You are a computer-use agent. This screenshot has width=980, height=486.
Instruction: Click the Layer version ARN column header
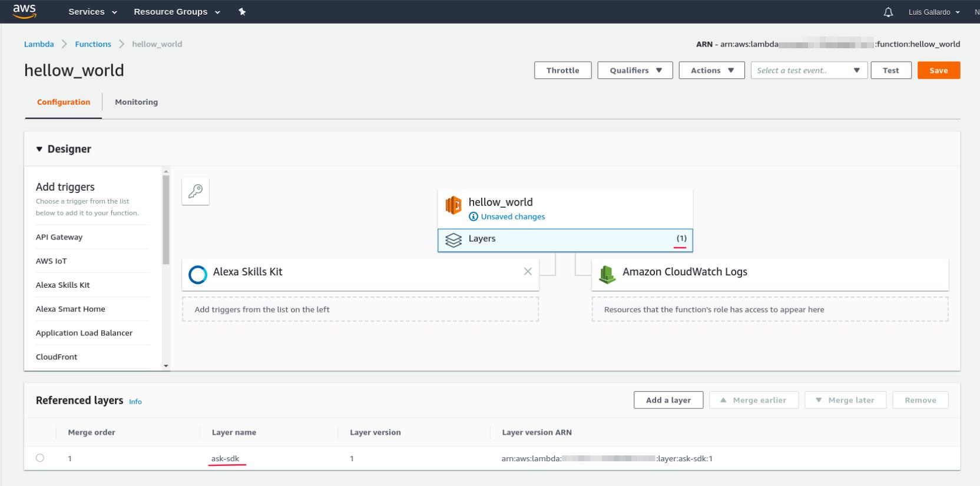tap(537, 432)
